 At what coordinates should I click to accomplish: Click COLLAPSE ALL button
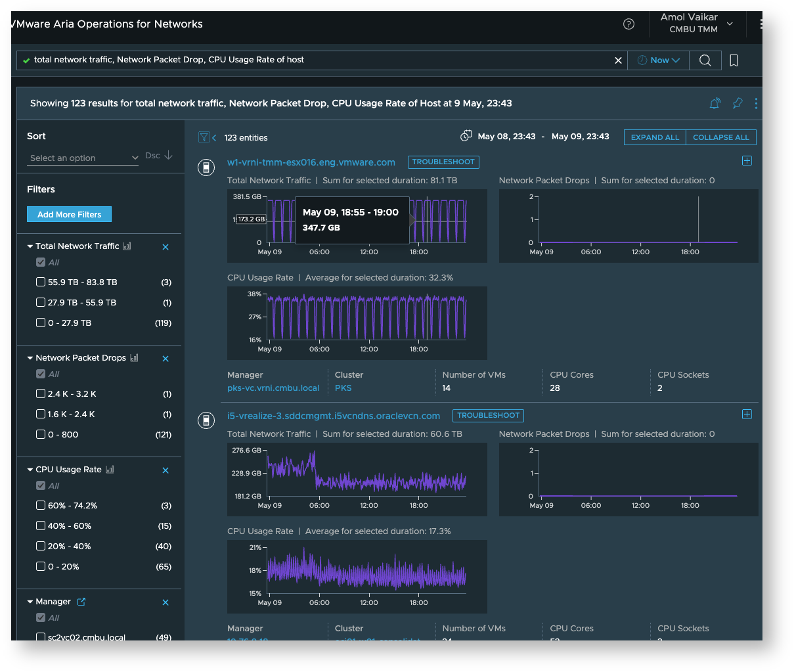coord(721,137)
